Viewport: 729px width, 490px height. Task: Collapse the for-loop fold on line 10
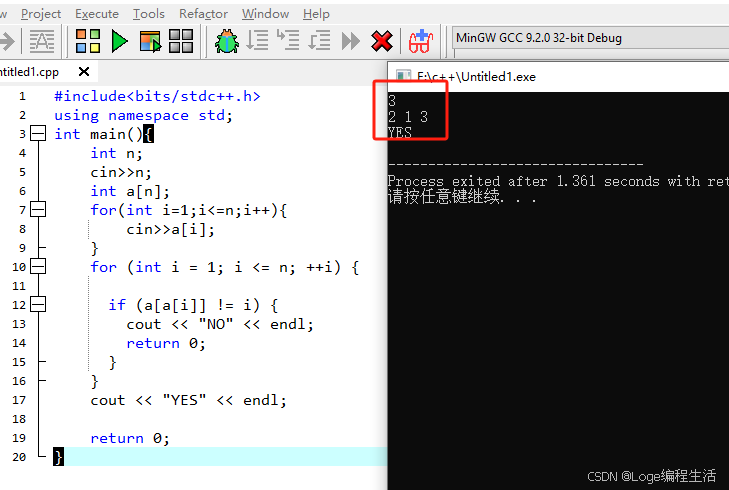pos(38,266)
